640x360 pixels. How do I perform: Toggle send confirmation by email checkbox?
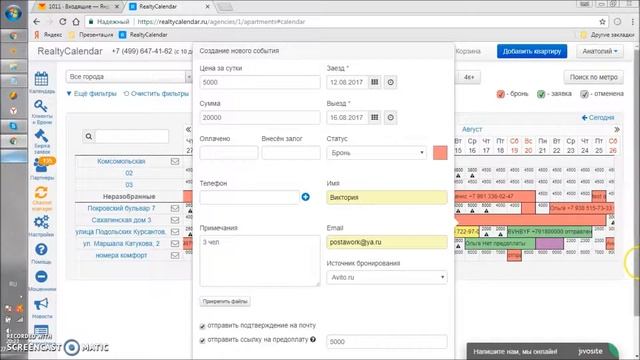click(202, 326)
